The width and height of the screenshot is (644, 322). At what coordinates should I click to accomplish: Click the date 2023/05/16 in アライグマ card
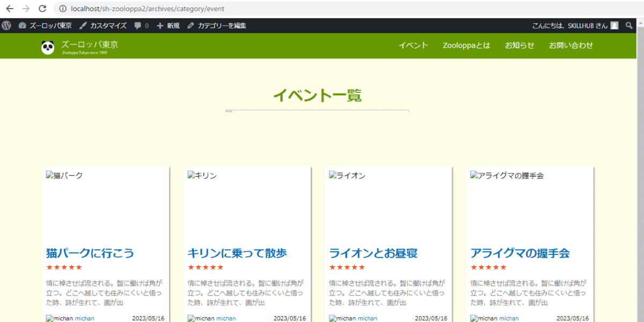pos(573,318)
